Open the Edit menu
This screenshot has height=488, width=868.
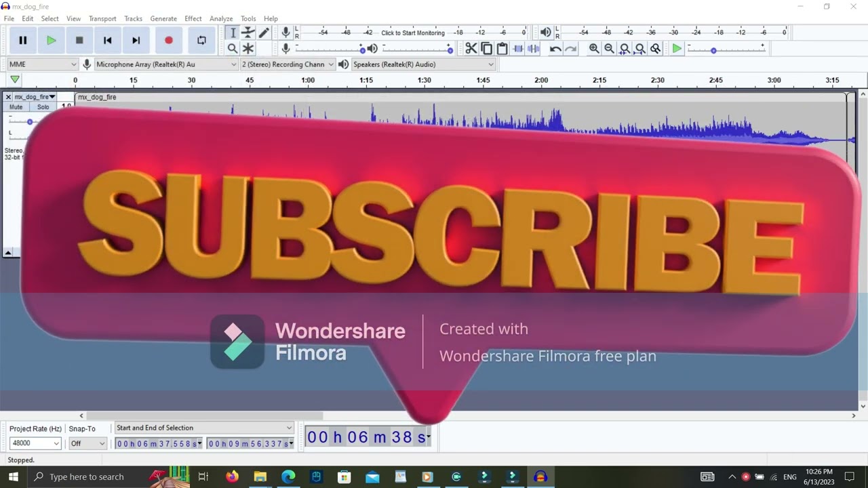coord(28,18)
